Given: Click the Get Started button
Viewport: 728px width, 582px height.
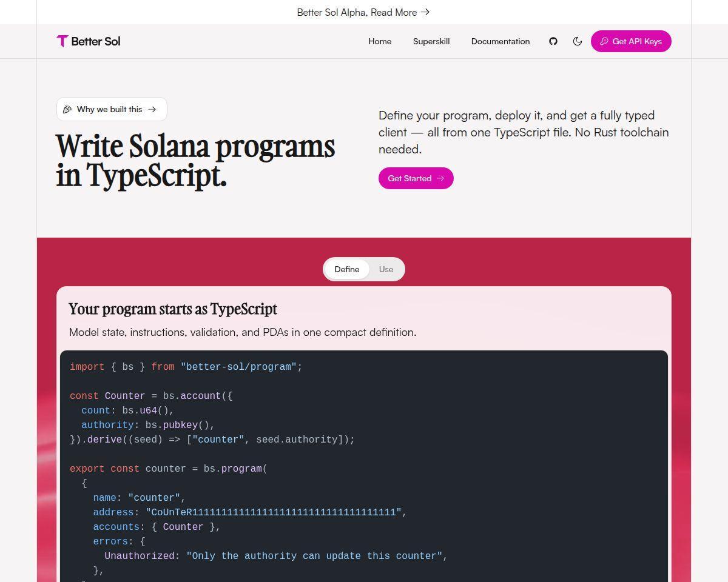Looking at the screenshot, I should pyautogui.click(x=416, y=178).
